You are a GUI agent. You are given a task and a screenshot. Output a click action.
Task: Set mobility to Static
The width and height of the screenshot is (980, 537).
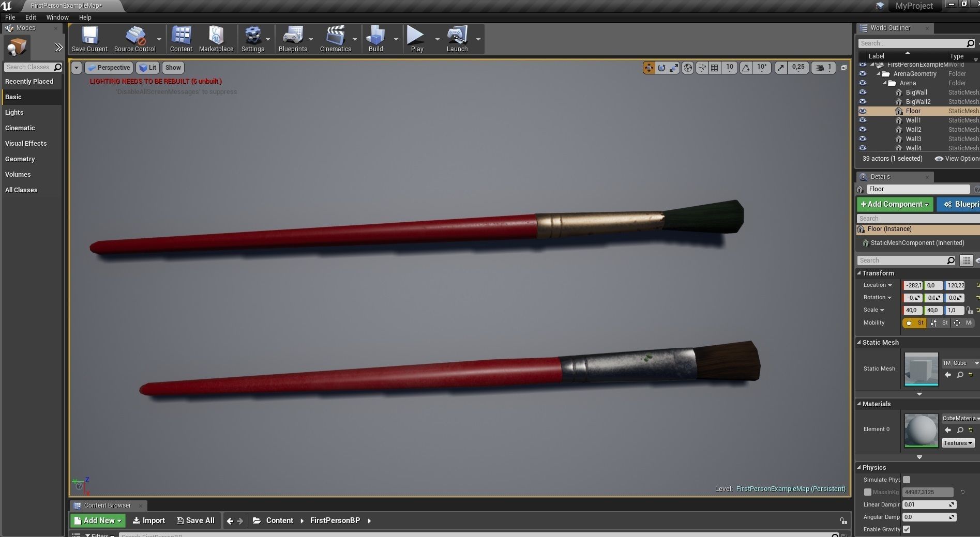[915, 323]
